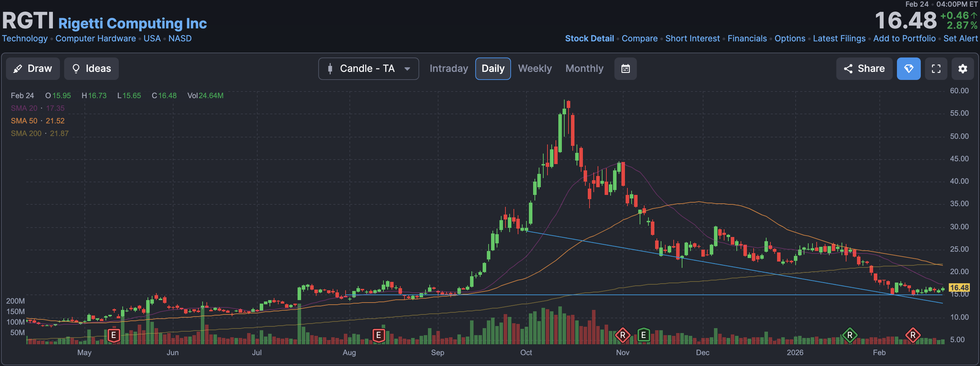
Task: Click the red R marker near November
Action: [622, 335]
